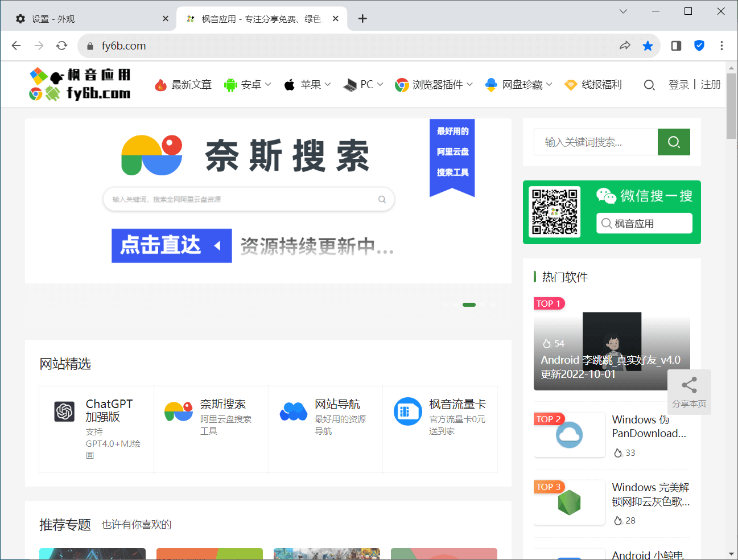738x560 pixels.
Task: Open the 枫音流量卡 card
Action: pyautogui.click(x=440, y=429)
